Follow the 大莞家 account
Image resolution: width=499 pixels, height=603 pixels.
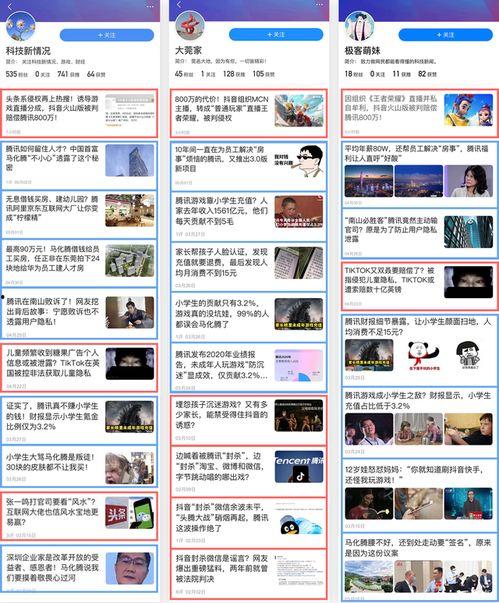(x=276, y=35)
